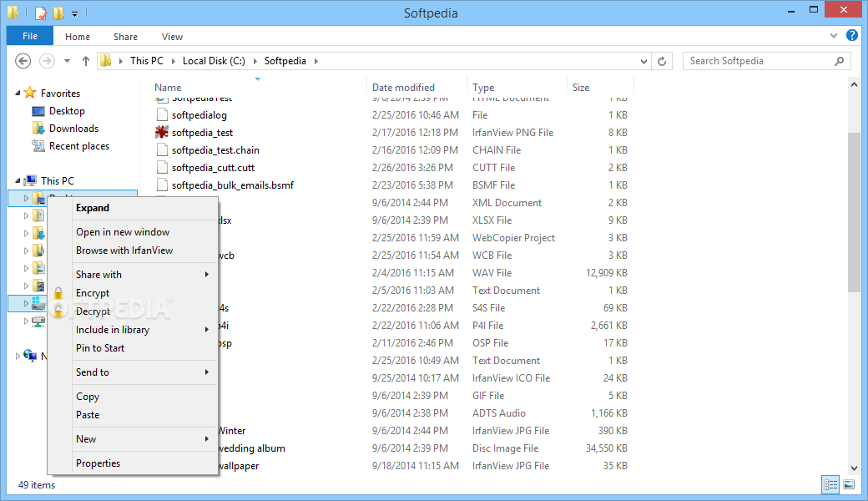
Task: Collapse the This PC tree node
Action: pos(18,180)
